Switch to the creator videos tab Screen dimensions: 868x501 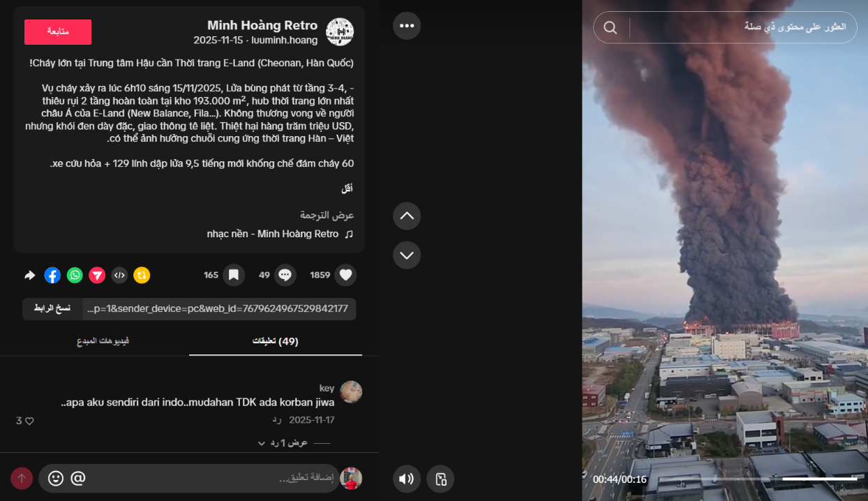tap(103, 341)
